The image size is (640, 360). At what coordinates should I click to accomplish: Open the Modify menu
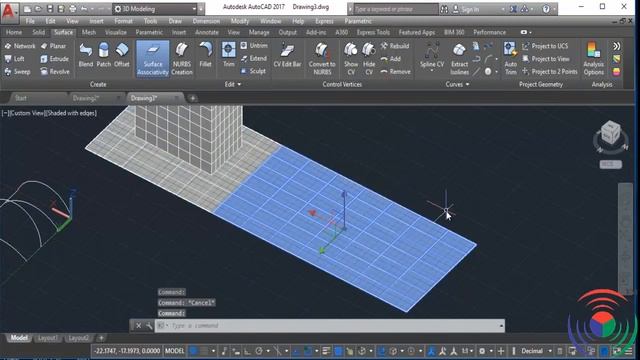pyautogui.click(x=240, y=21)
